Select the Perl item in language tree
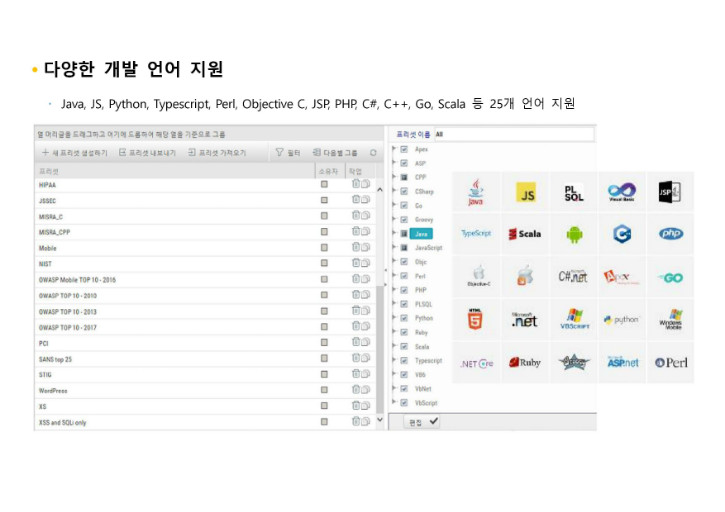Image resolution: width=725 pixels, height=512 pixels. (x=420, y=276)
